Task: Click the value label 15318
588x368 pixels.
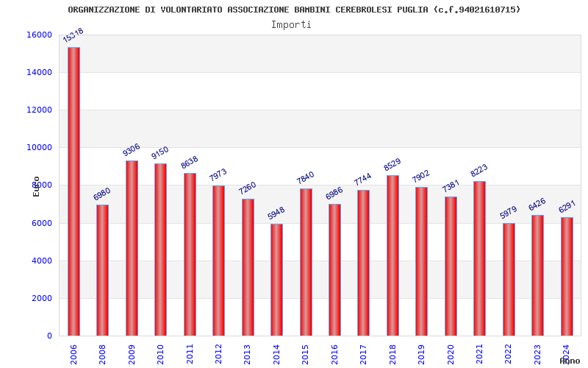Action: pyautogui.click(x=73, y=35)
